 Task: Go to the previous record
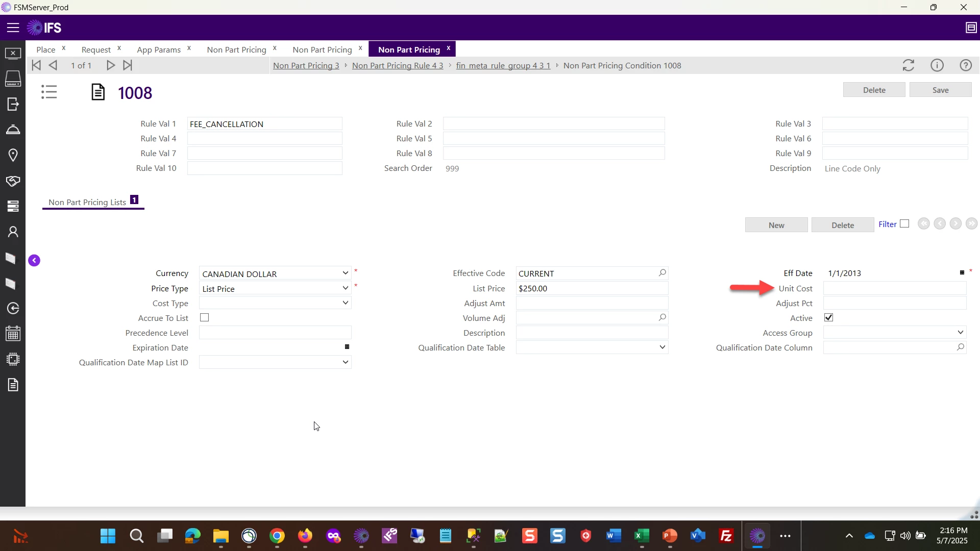click(x=53, y=65)
